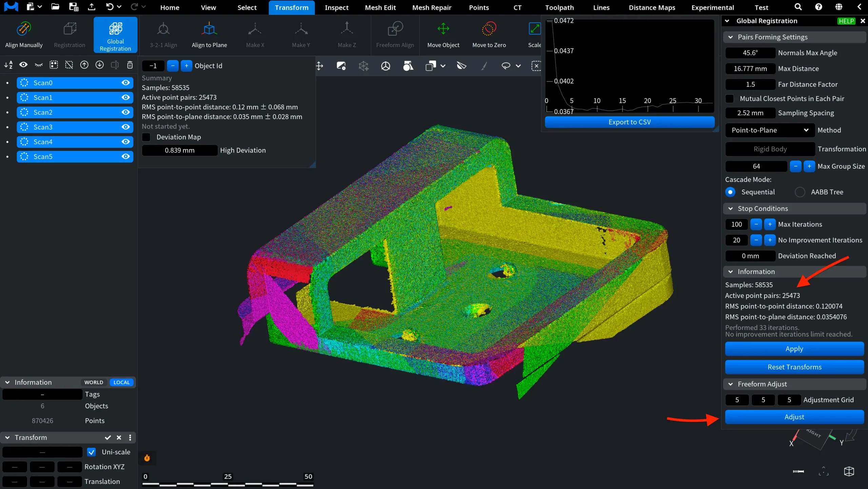Collapse the left Information panel
The width and height of the screenshot is (868, 489).
[x=7, y=382]
